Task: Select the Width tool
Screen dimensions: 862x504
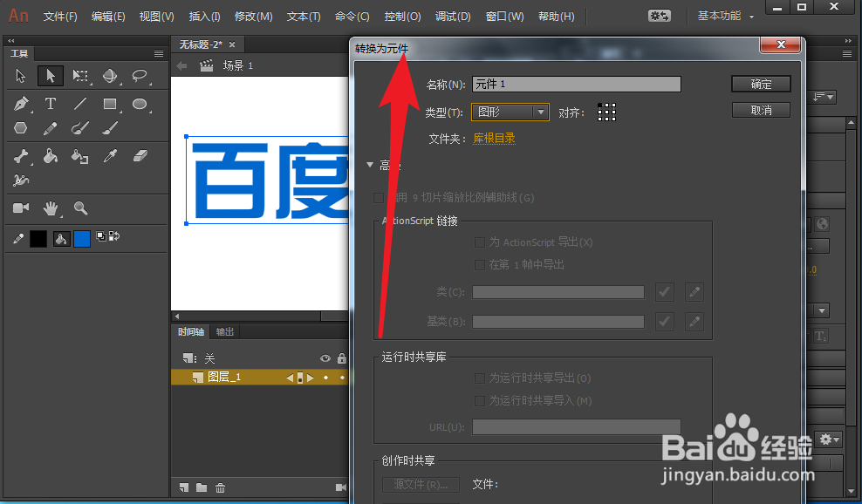Action: point(20,180)
